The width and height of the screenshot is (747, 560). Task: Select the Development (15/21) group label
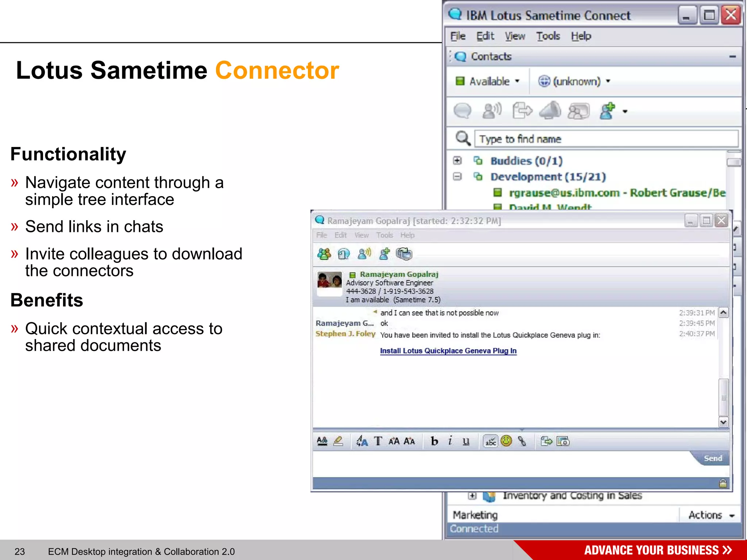548,177
